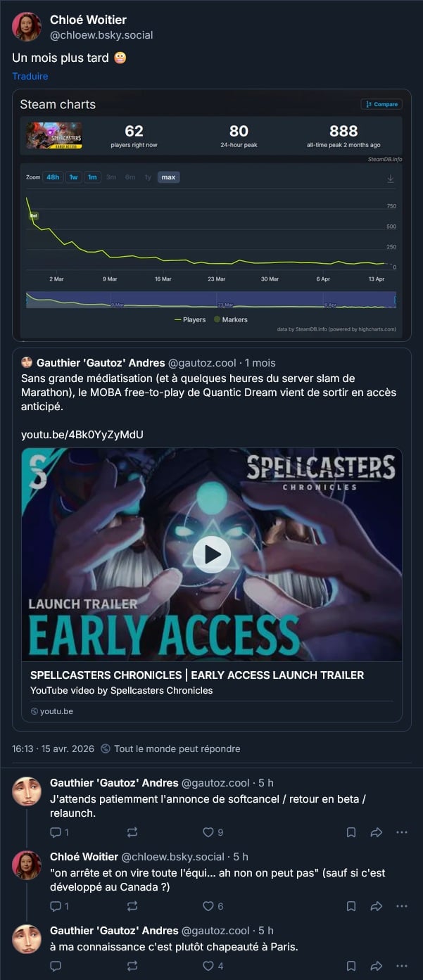Open more options on softcancel reply

coord(402,832)
